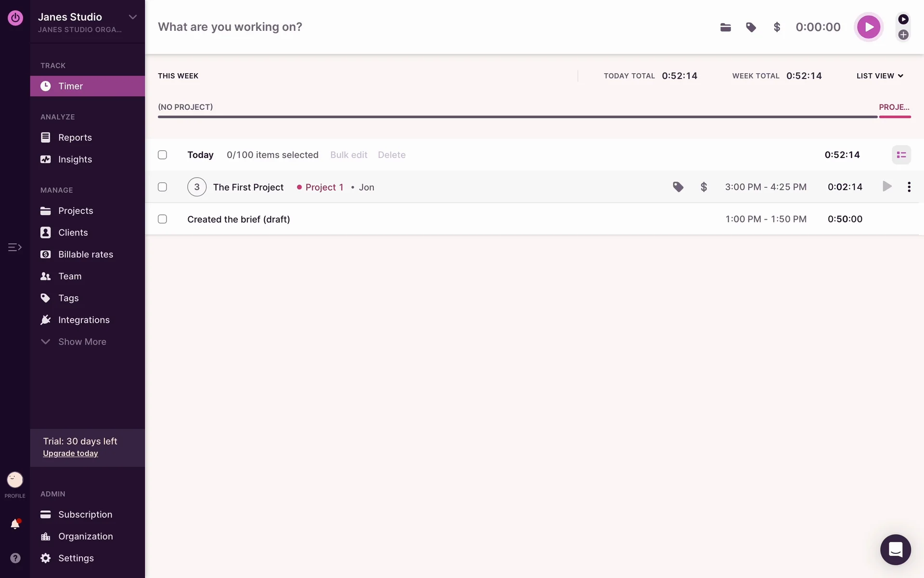Open the List View dropdown
The image size is (924, 578).
[880, 76]
